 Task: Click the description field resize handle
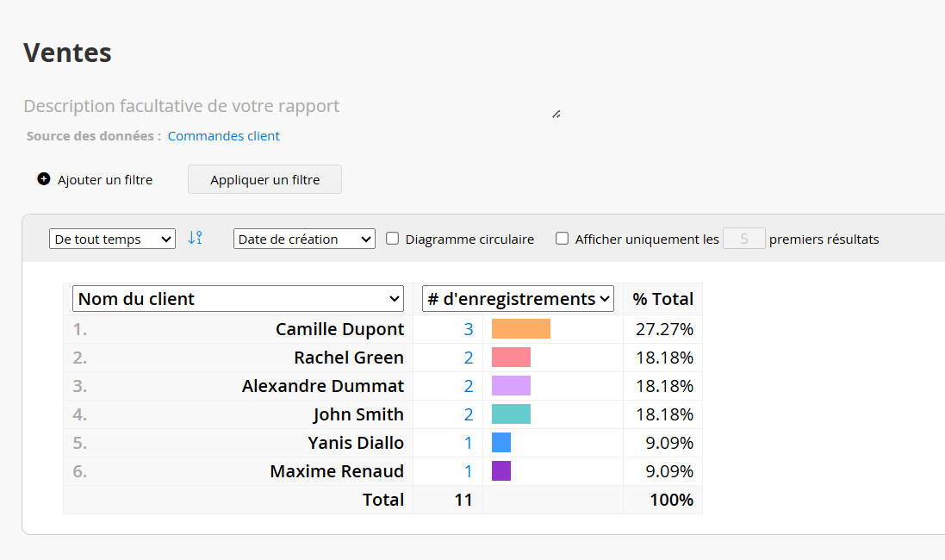point(556,115)
